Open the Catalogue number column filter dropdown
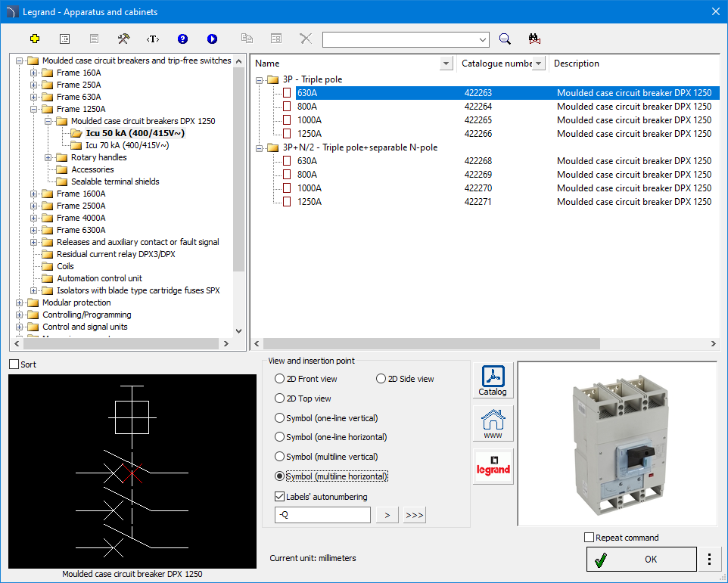Screen dimensions: 728x583 click(538, 64)
